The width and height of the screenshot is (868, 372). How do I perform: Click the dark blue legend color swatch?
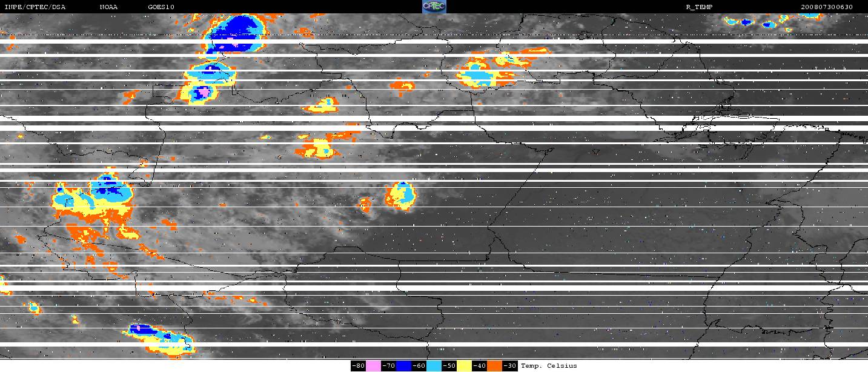click(403, 366)
